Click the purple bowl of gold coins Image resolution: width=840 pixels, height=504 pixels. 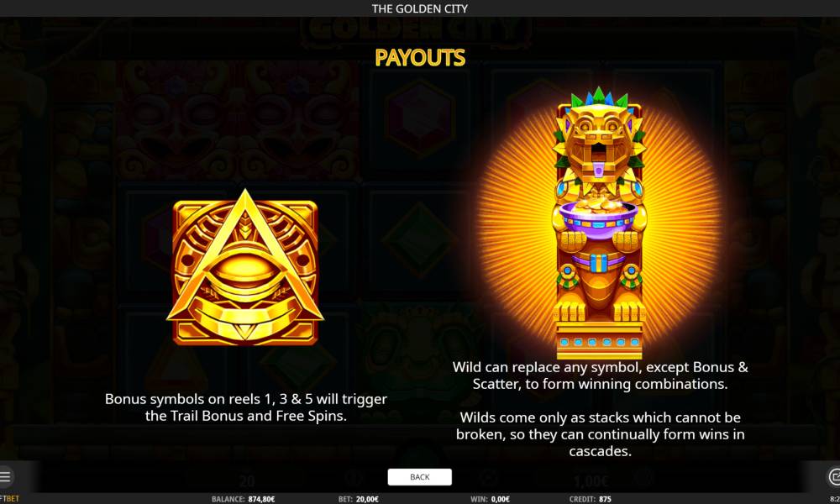tap(599, 218)
